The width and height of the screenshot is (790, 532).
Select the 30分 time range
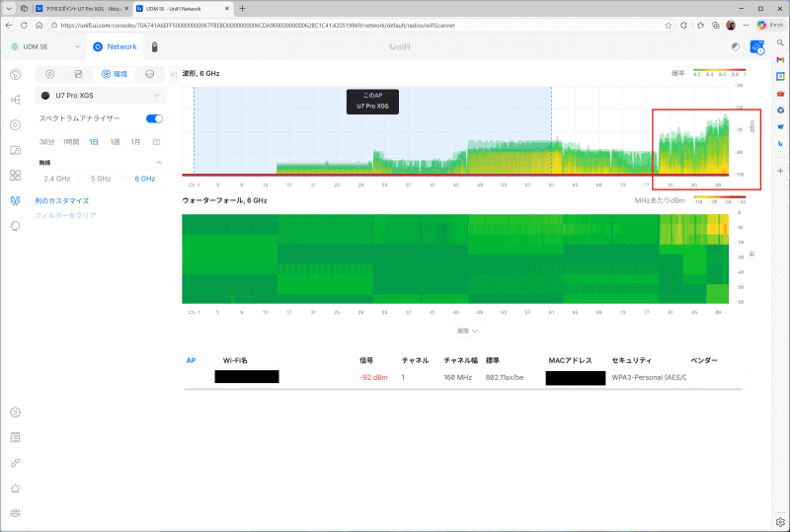pyautogui.click(x=46, y=142)
